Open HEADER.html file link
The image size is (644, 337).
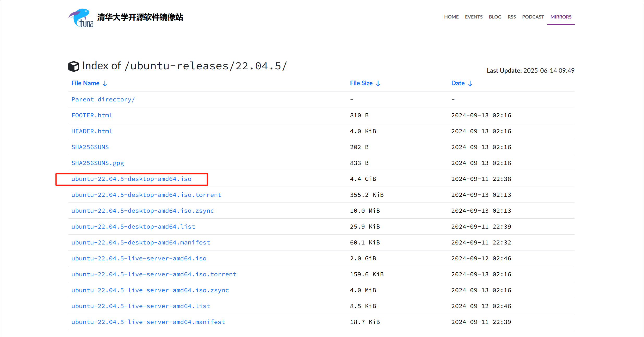click(x=92, y=131)
